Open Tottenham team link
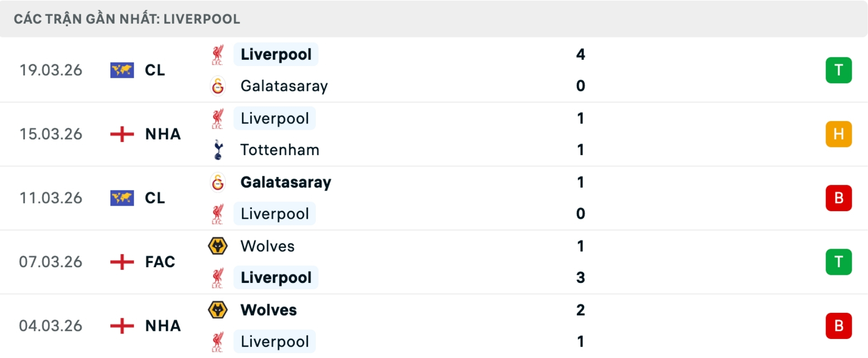The width and height of the screenshot is (868, 358). (279, 150)
